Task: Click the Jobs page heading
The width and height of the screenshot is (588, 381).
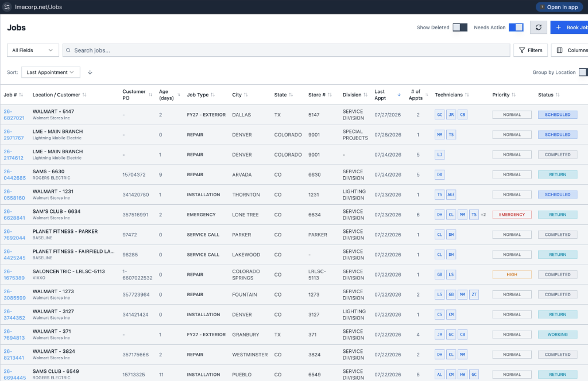Action: pyautogui.click(x=17, y=28)
